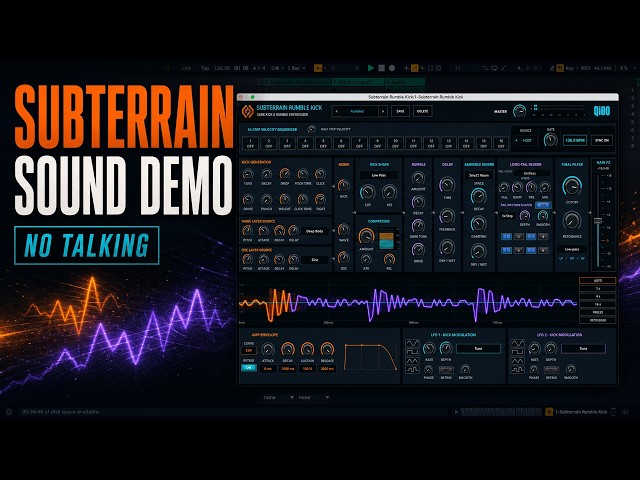Image resolution: width=640 pixels, height=480 pixels.
Task: Click the Qi00 brand logo
Action: click(602, 111)
